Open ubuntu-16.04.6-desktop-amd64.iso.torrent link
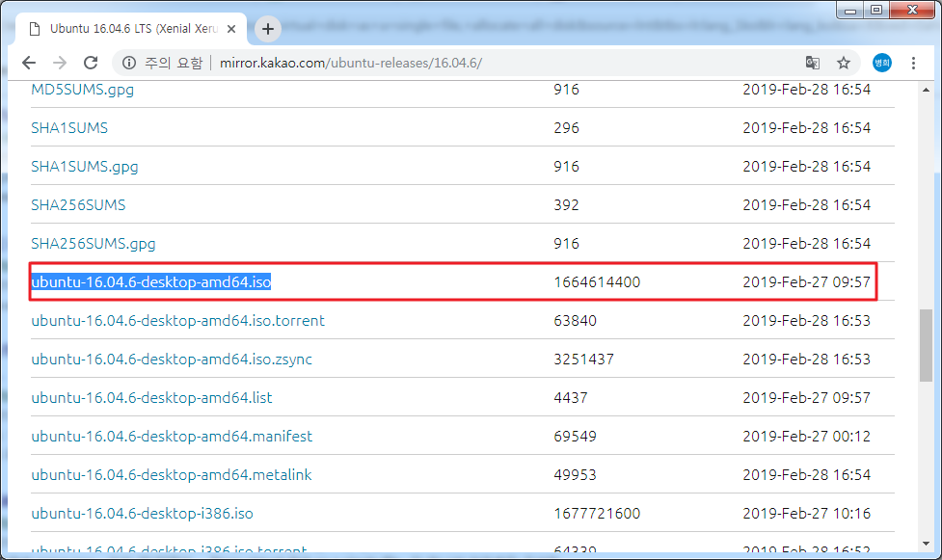This screenshot has width=942, height=560. coord(177,320)
